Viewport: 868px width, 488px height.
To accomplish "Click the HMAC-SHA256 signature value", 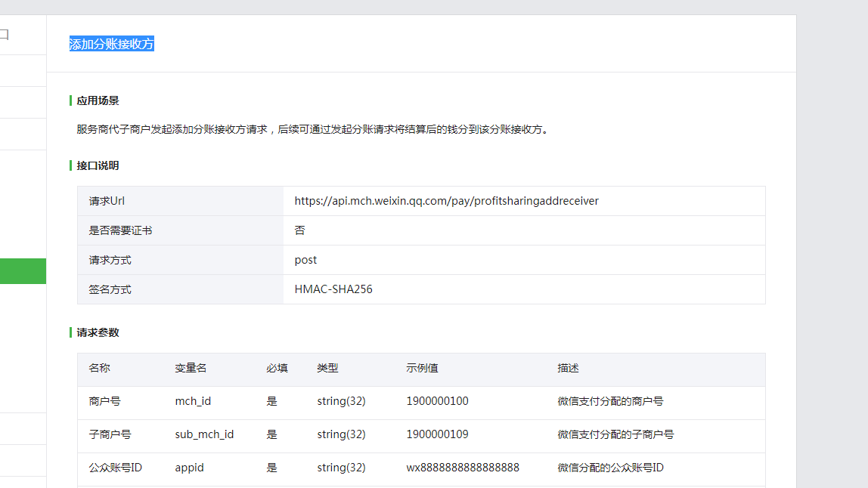I will [333, 289].
